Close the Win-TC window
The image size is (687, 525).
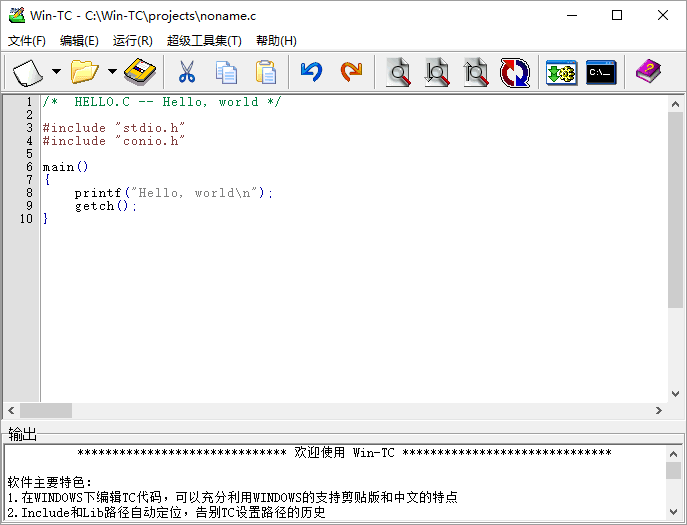[663, 15]
